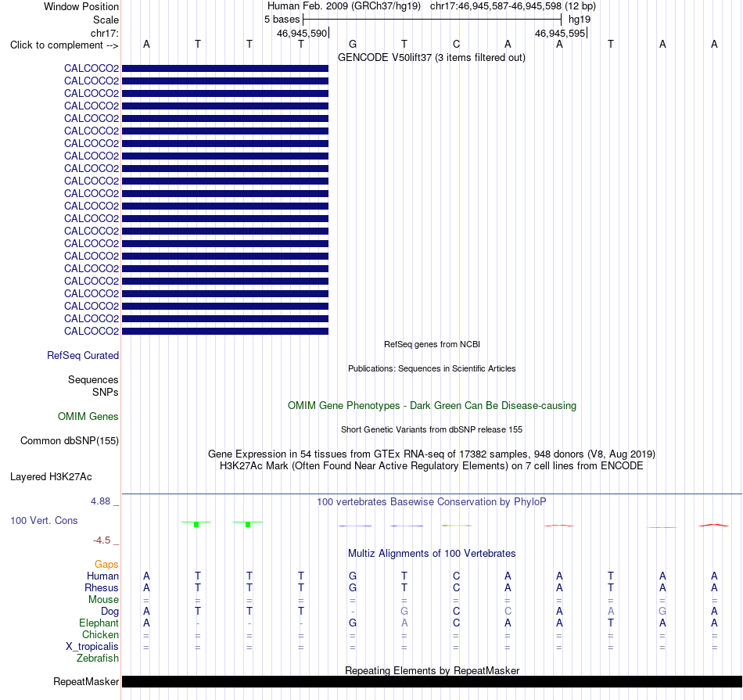
Task: Click the Human Feb. 2009 (GRCh37/hg19) text
Action: [x=344, y=6]
